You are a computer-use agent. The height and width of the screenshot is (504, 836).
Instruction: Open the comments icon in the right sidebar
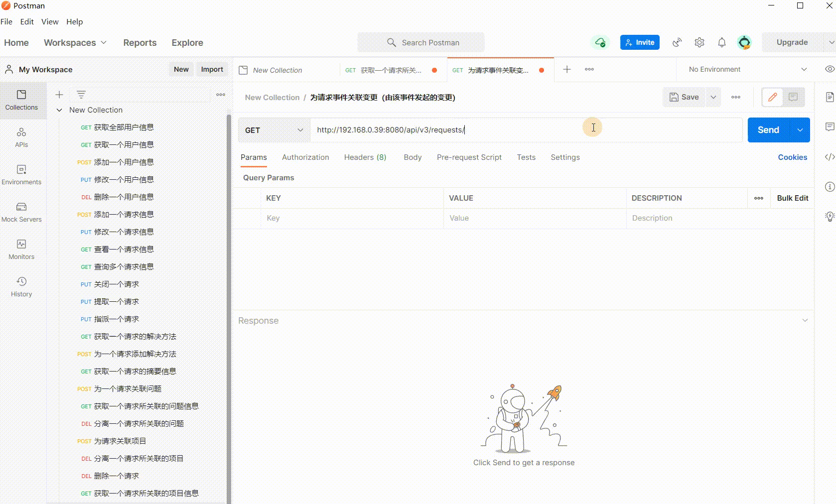[830, 127]
